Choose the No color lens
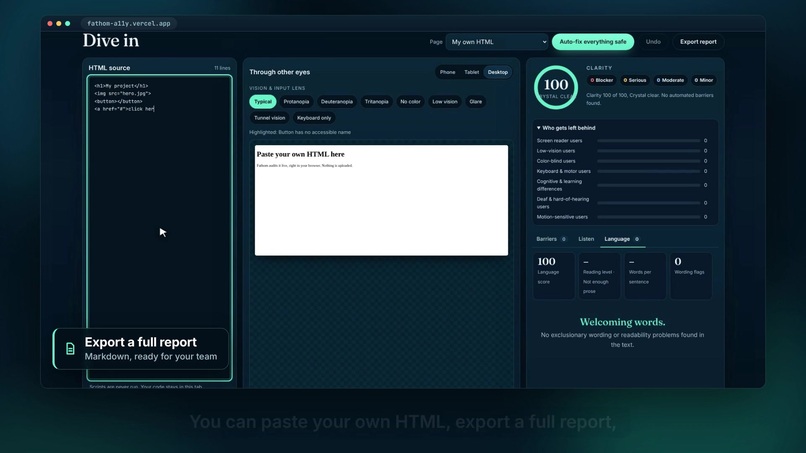806x453 pixels. [410, 102]
